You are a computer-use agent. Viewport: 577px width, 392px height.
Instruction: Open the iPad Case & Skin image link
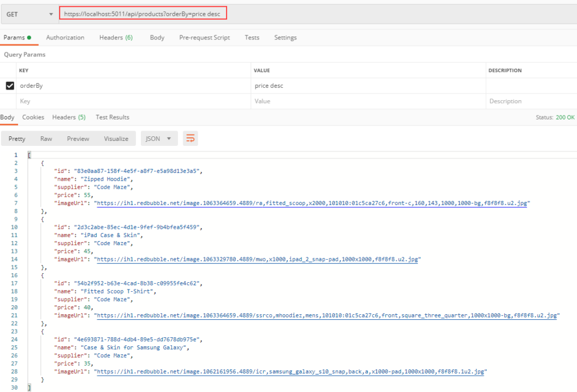pyautogui.click(x=258, y=259)
